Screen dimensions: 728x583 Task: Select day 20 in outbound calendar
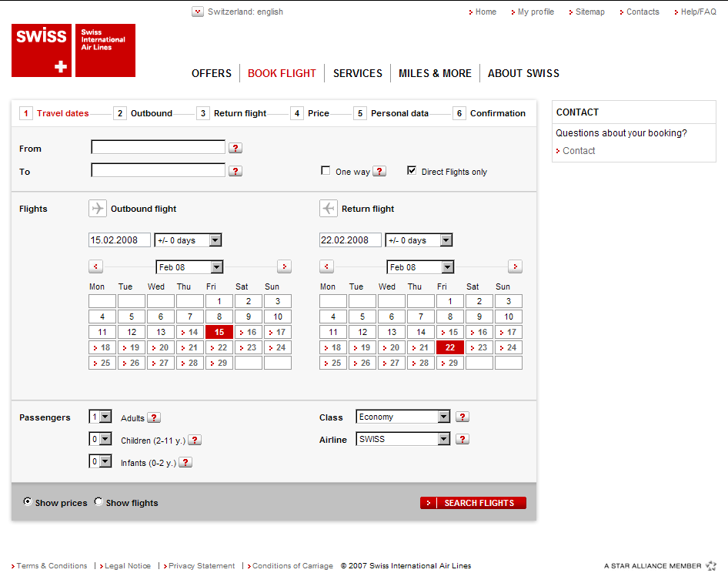161,347
